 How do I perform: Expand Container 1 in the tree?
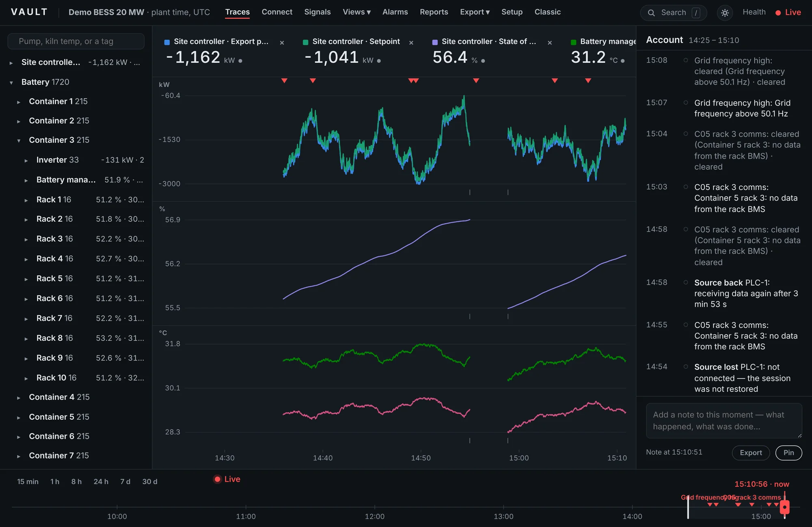pyautogui.click(x=19, y=102)
